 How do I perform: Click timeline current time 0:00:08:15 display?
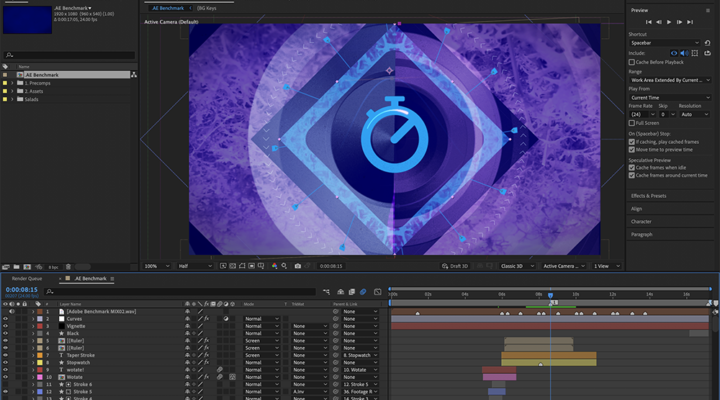(22, 290)
